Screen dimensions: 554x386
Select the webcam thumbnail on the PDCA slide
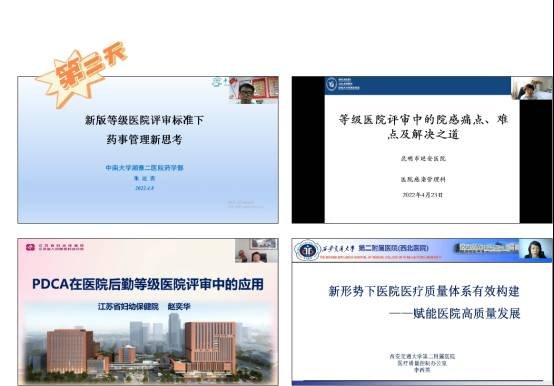tap(256, 251)
